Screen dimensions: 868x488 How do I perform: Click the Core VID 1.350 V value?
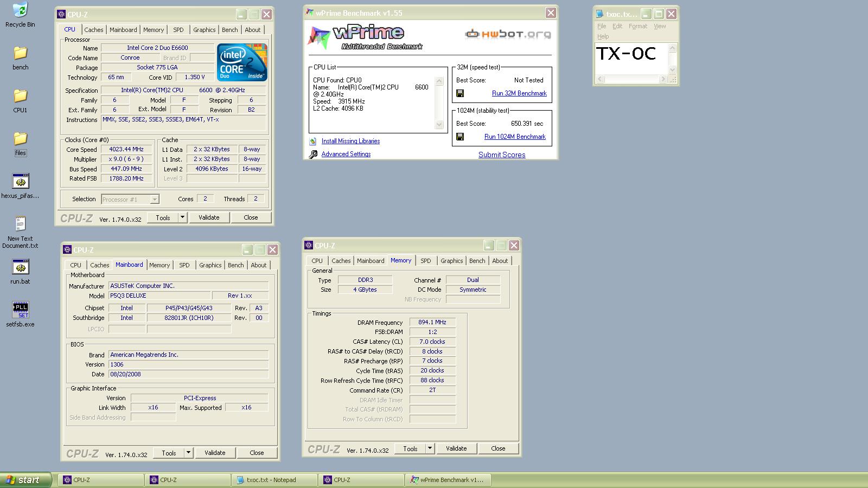[x=195, y=78]
